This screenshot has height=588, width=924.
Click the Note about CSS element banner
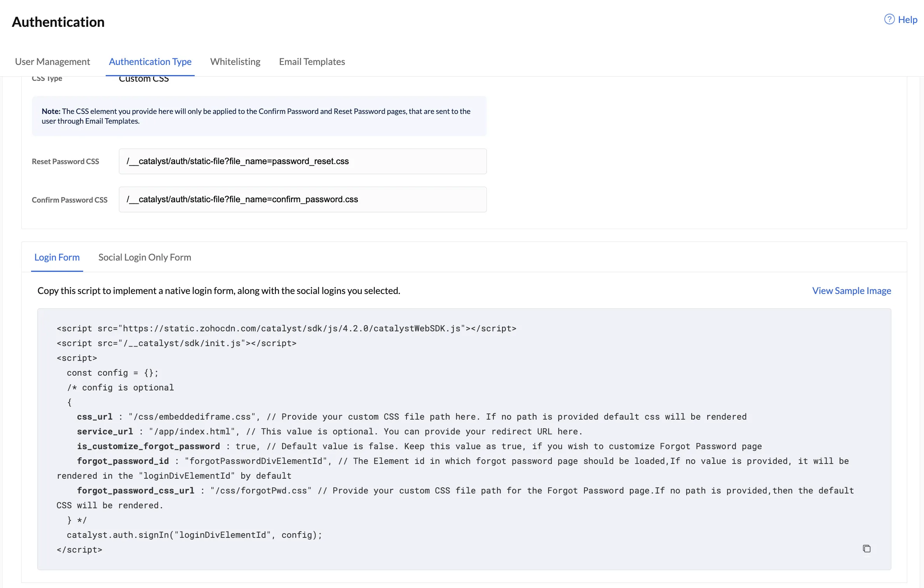click(259, 116)
